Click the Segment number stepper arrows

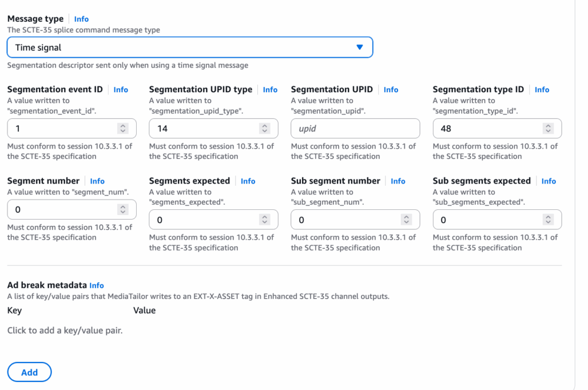click(x=122, y=209)
